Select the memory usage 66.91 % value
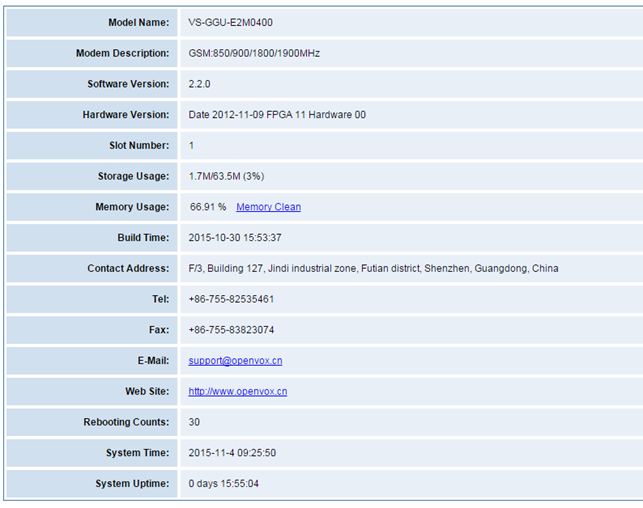643x508 pixels. pos(208,207)
